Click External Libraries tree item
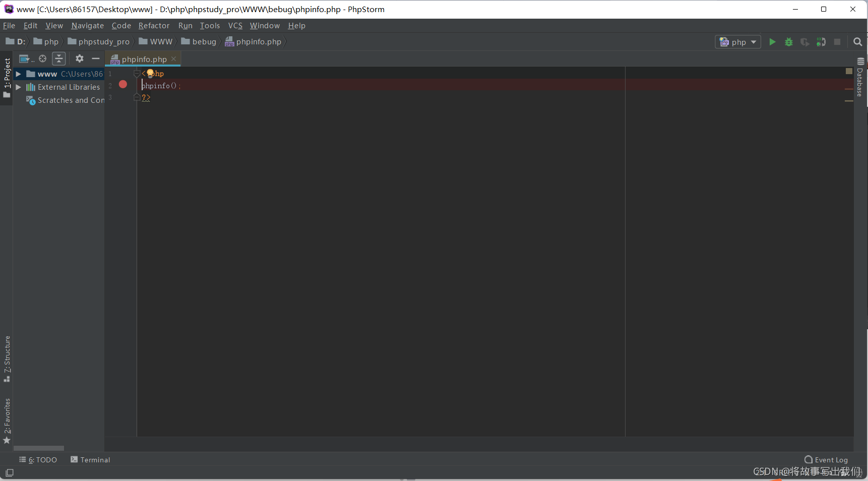Image resolution: width=868 pixels, height=481 pixels. 63,87
